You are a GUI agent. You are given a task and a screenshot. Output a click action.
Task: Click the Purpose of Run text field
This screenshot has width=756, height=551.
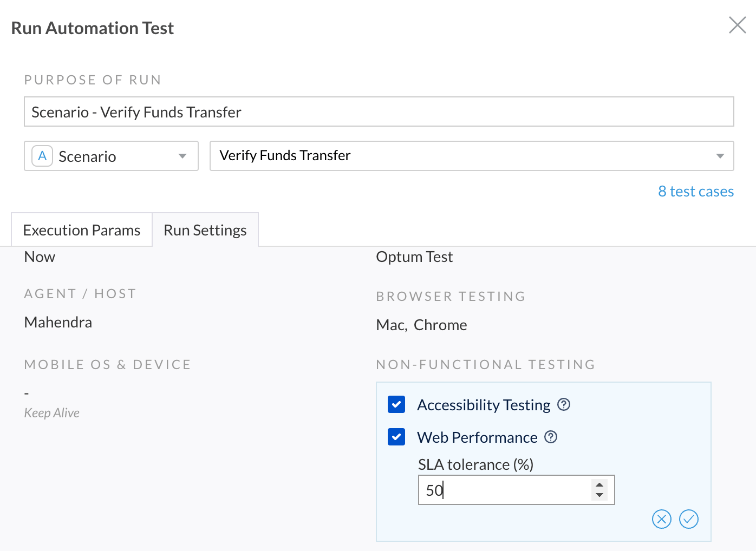coord(379,111)
